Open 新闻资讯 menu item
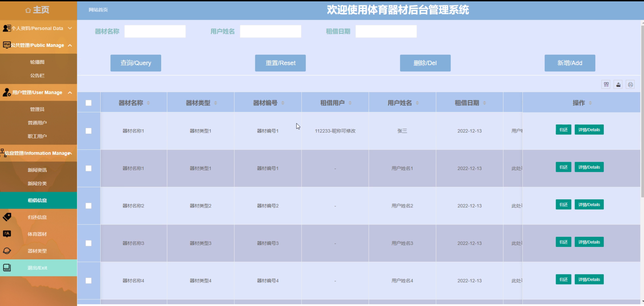 (37, 170)
